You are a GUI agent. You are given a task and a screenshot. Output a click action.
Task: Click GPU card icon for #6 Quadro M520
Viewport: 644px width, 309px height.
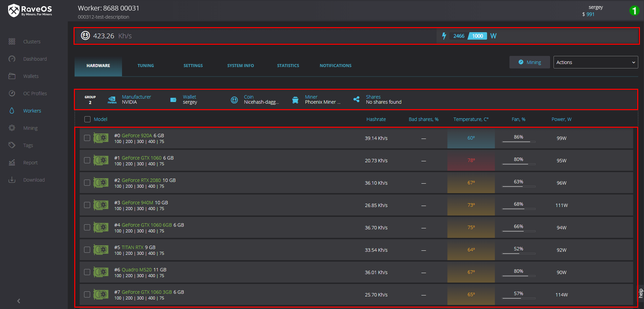(x=101, y=272)
